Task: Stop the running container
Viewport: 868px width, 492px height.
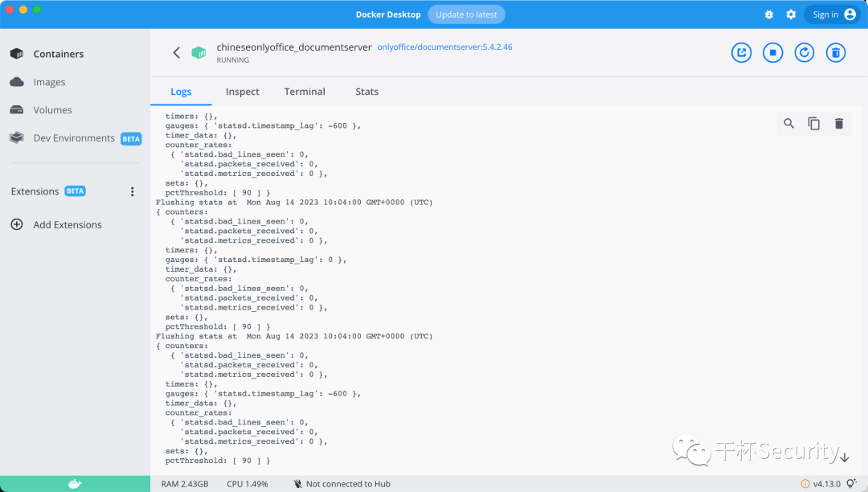Action: tap(773, 53)
